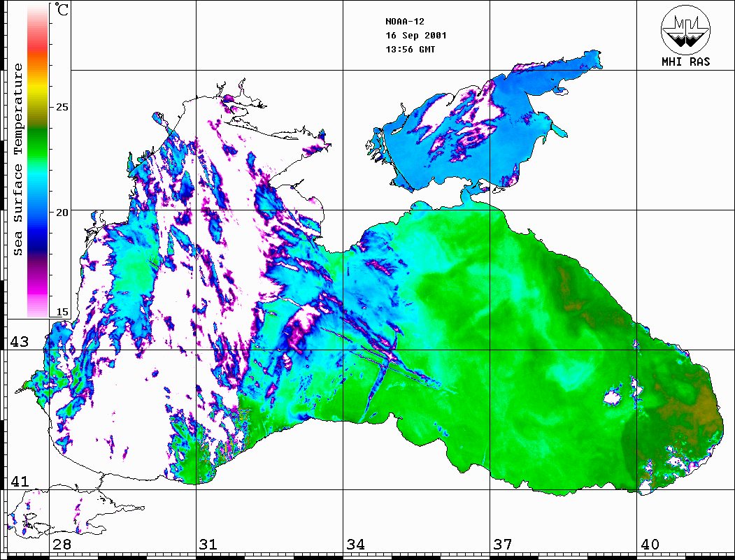The image size is (735, 560).
Task: Click the '15' legend tick value
Action: tap(62, 312)
